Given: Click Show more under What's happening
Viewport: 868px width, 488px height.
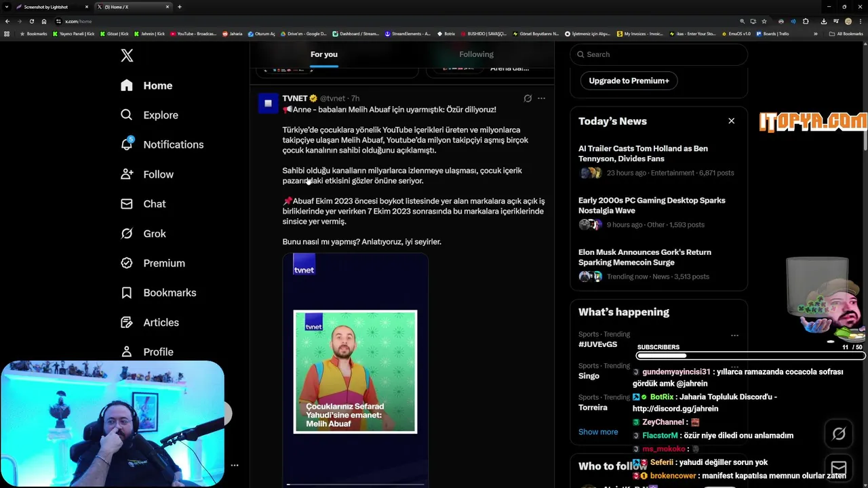Looking at the screenshot, I should (598, 432).
